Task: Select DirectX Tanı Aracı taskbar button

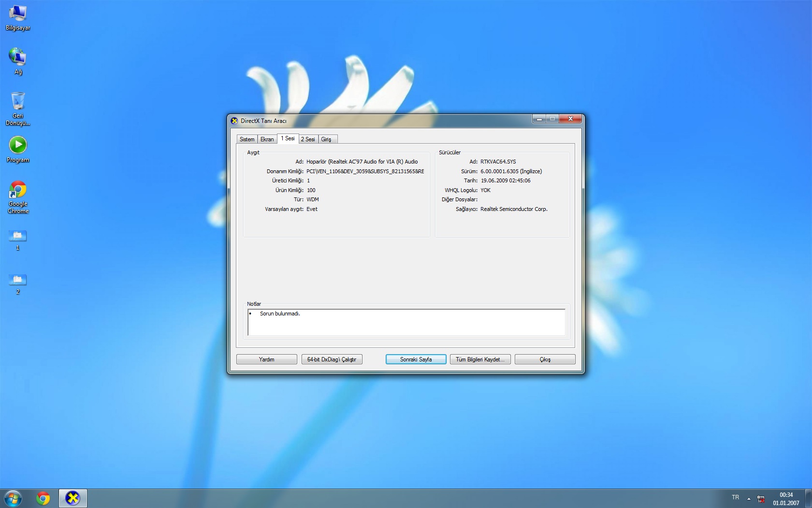Action: click(x=72, y=498)
